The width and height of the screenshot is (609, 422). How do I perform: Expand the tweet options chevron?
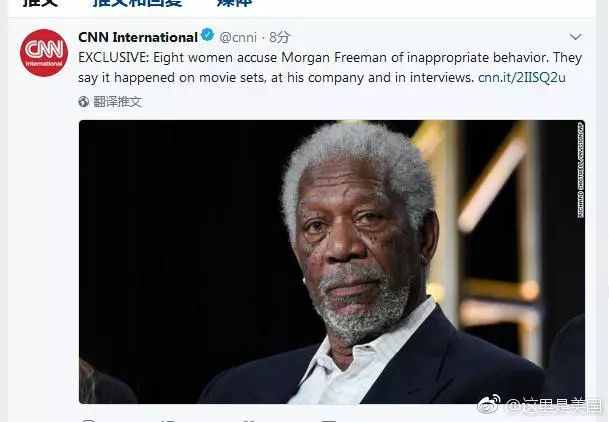(576, 39)
